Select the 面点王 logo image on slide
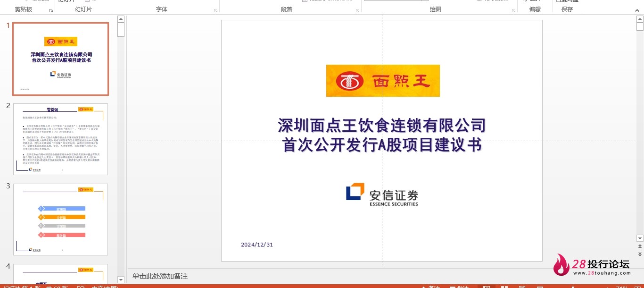This screenshot has width=644, height=288. click(x=383, y=81)
